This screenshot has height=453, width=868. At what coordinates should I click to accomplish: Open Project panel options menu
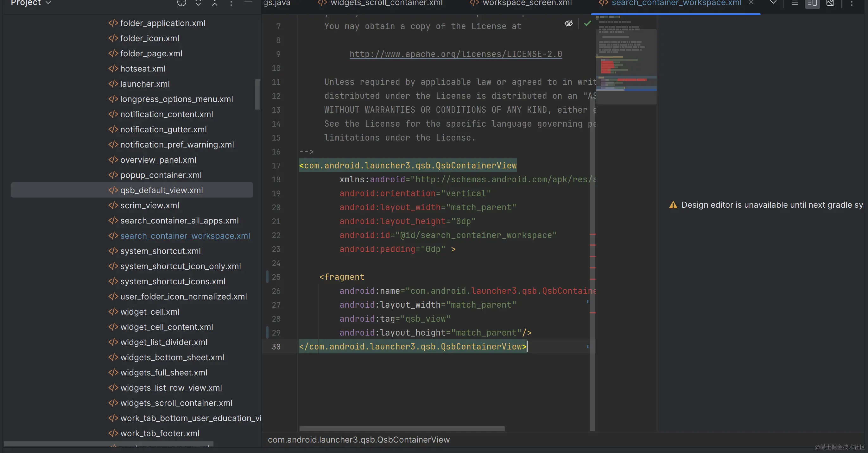(231, 3)
